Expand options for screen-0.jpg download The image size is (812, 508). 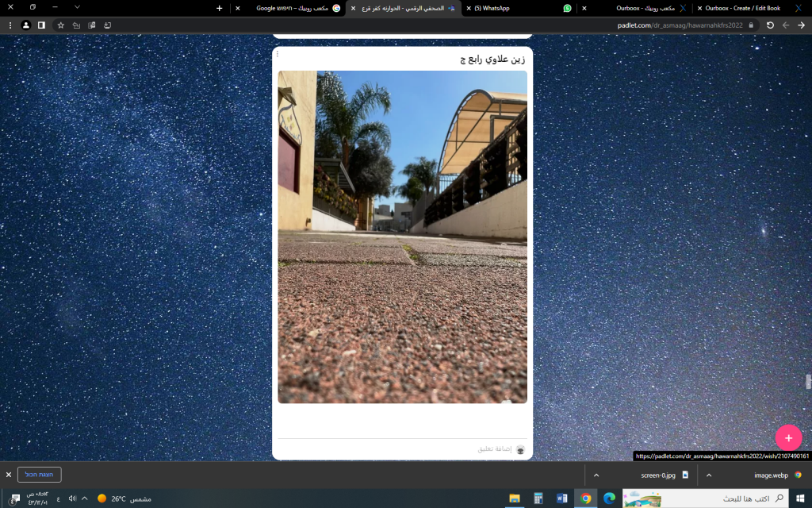coord(596,475)
